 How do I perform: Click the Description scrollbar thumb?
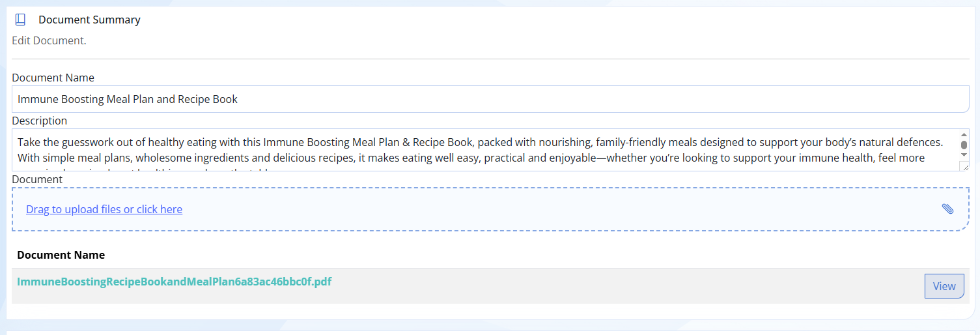[x=964, y=145]
